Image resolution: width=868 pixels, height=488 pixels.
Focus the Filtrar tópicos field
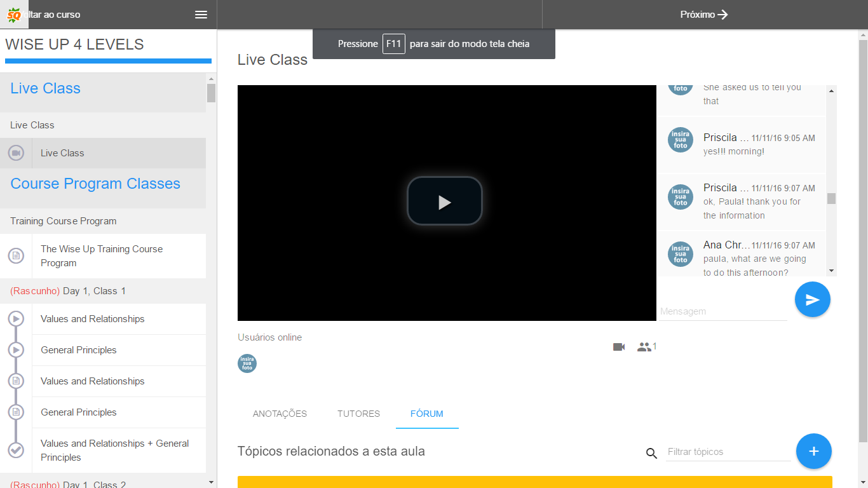(728, 452)
